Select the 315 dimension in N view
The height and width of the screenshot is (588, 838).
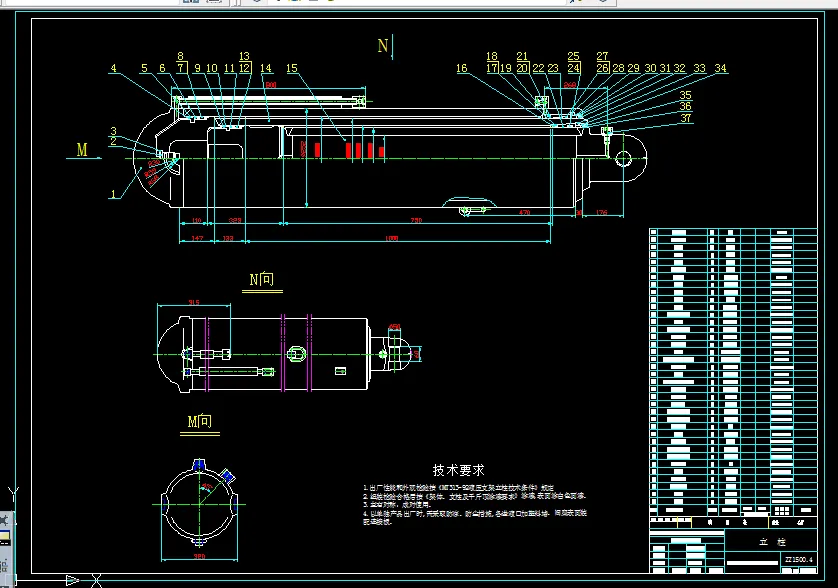click(193, 303)
